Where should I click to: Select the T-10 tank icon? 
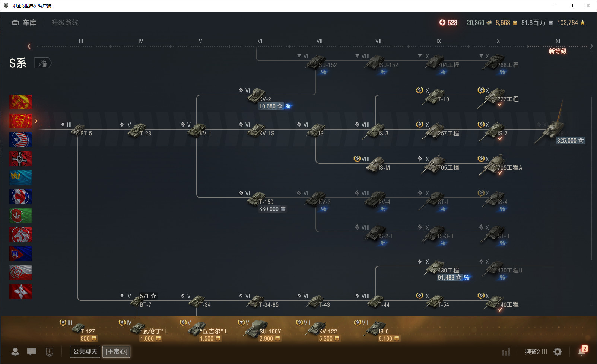pos(434,96)
